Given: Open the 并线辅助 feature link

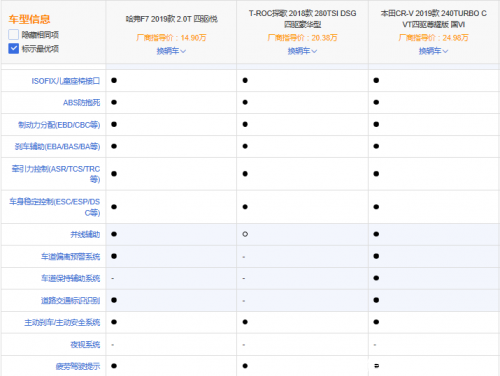Looking at the screenshot, I should coord(85,235).
